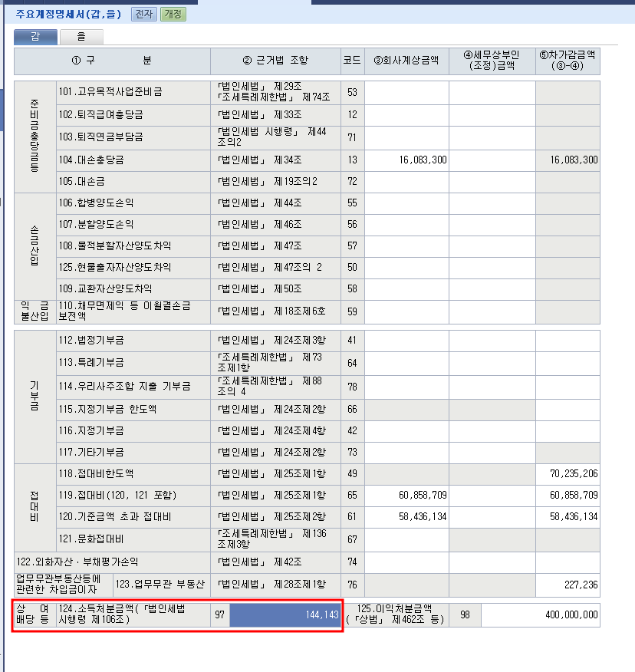
Task: Click the ② 근거법 조항 column header
Action: point(275,61)
